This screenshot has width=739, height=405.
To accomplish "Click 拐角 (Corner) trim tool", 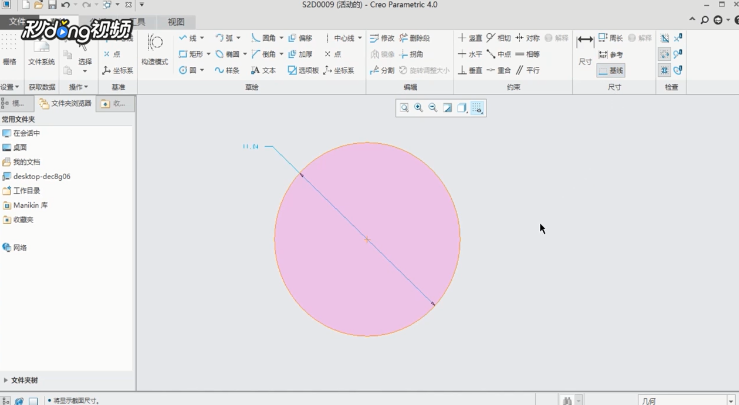I will [411, 54].
